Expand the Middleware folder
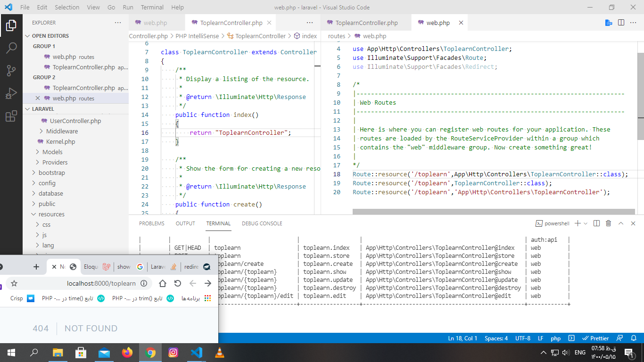This screenshot has width=644, height=362. [62, 131]
